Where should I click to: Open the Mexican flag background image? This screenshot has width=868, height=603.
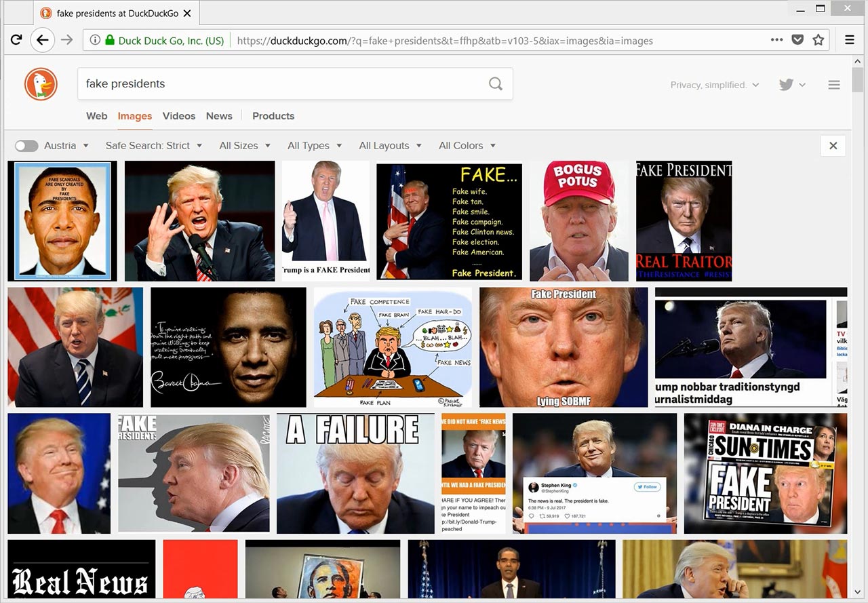coord(75,347)
